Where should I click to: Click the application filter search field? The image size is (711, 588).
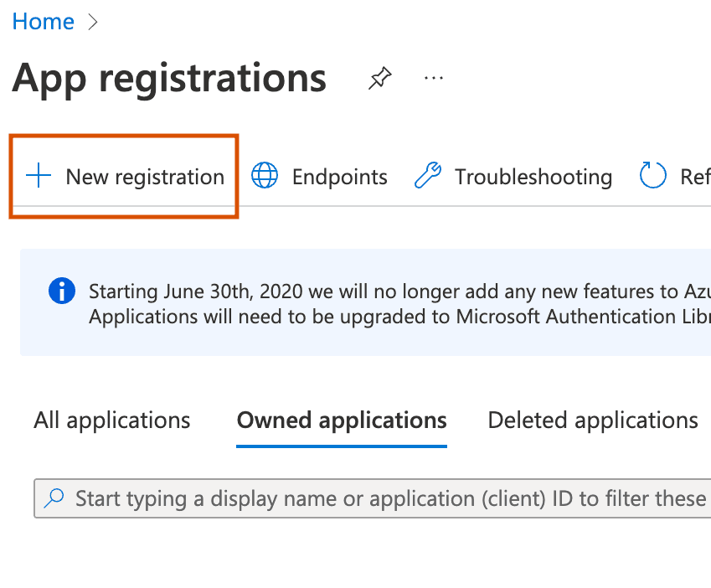click(x=368, y=498)
